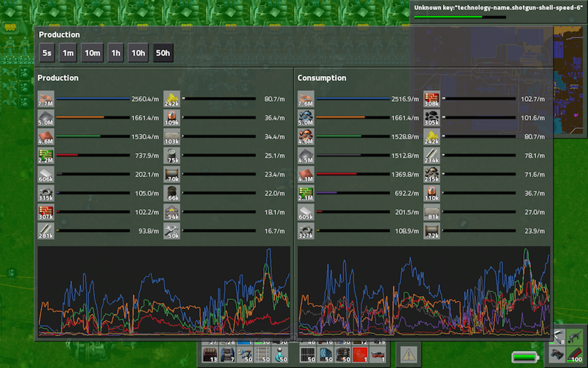Viewport: 588px width, 368px height.
Task: Click green electronic circuit icon in Production
Action: click(46, 155)
